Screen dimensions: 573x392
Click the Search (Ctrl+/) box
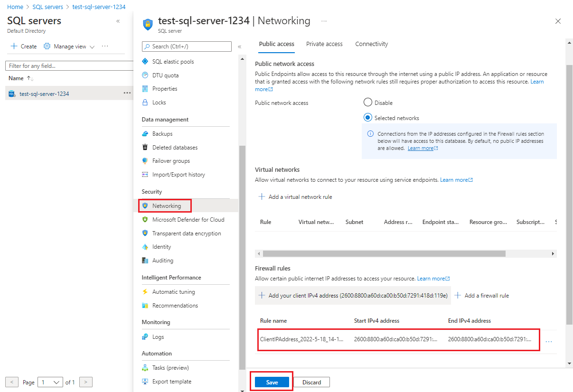[x=187, y=47]
